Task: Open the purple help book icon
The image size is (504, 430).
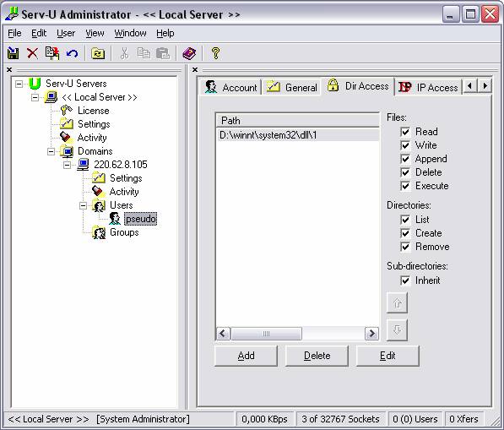Action: click(x=189, y=53)
